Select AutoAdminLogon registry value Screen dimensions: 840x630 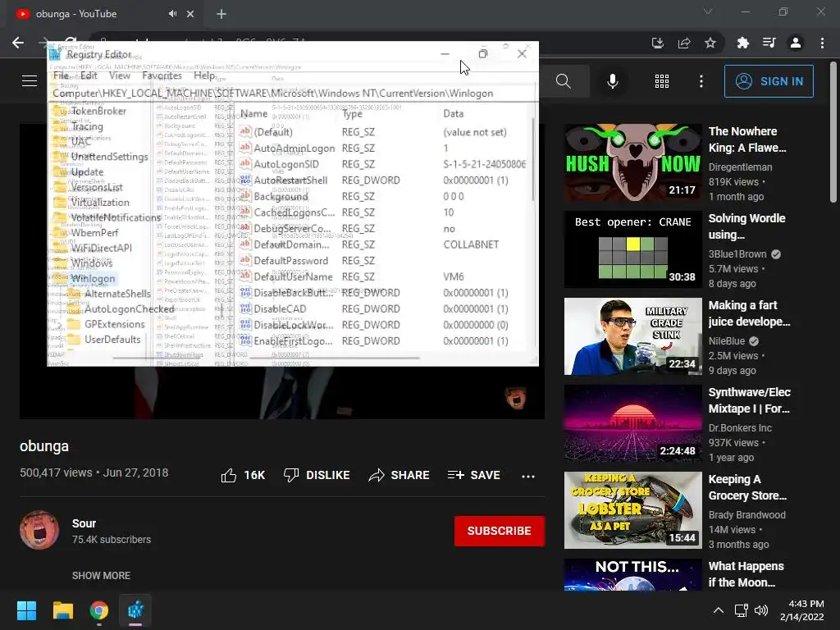coord(294,148)
